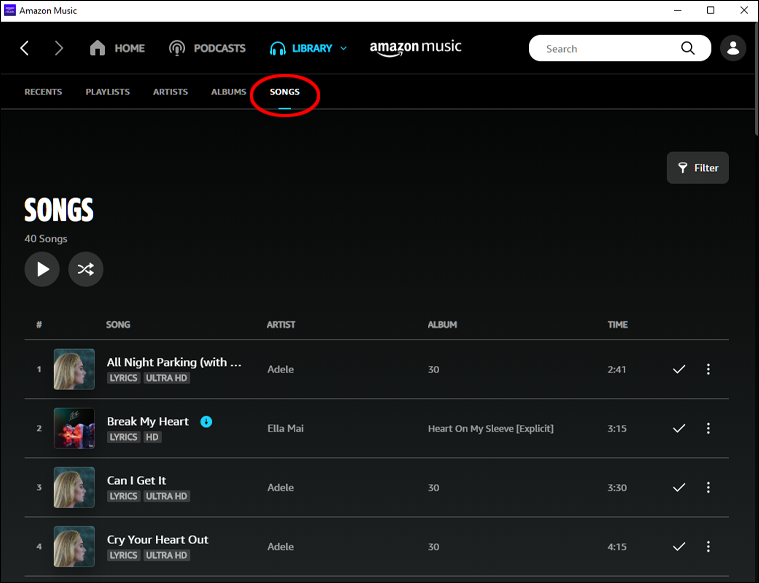This screenshot has width=759, height=583.
Task: Toggle library checkmark for All Night Parking
Action: 679,369
